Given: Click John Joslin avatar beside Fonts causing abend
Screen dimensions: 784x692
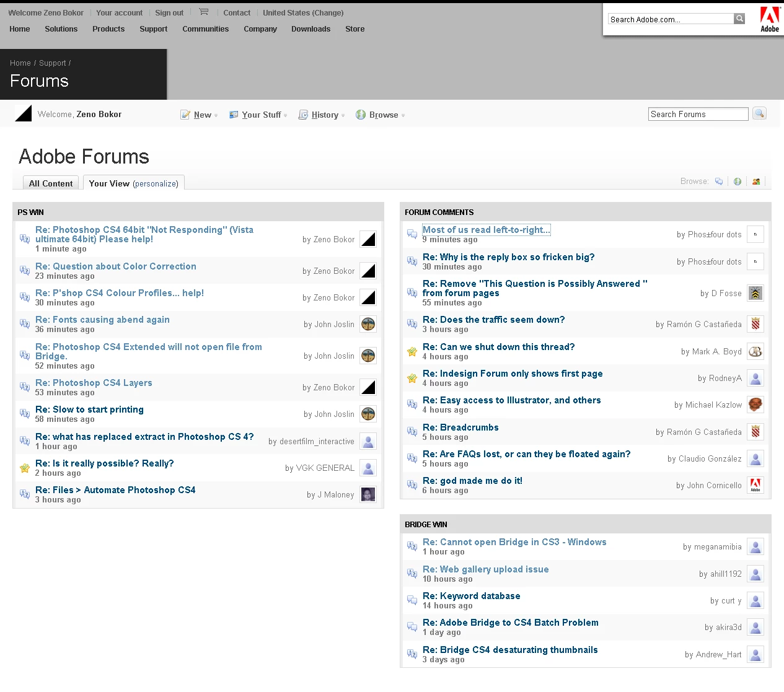Looking at the screenshot, I should (368, 324).
